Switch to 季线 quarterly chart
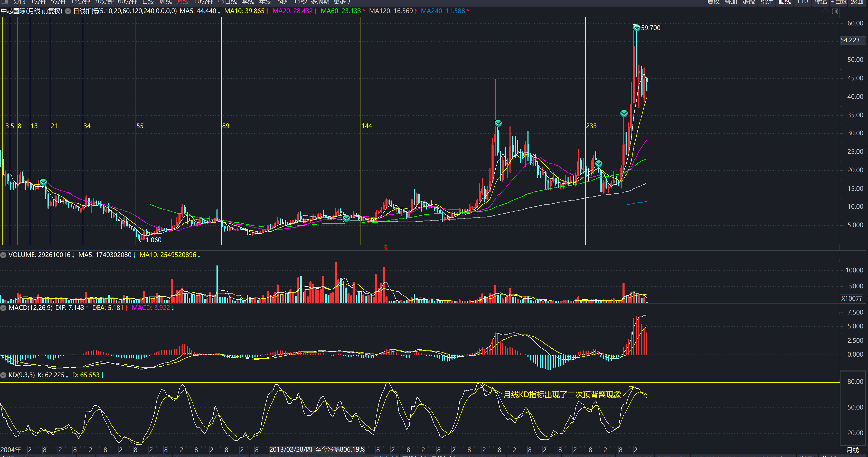 248,2
